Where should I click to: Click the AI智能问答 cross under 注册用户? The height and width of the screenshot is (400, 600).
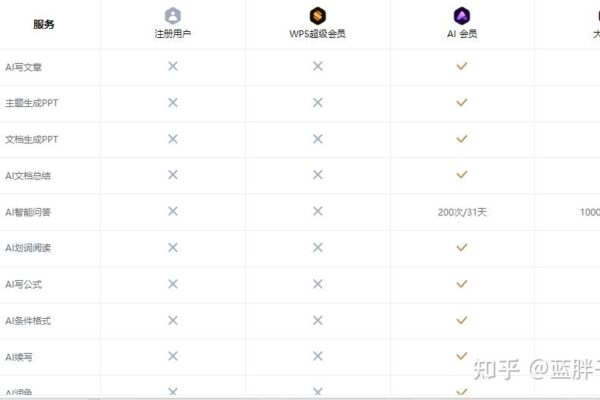click(173, 211)
